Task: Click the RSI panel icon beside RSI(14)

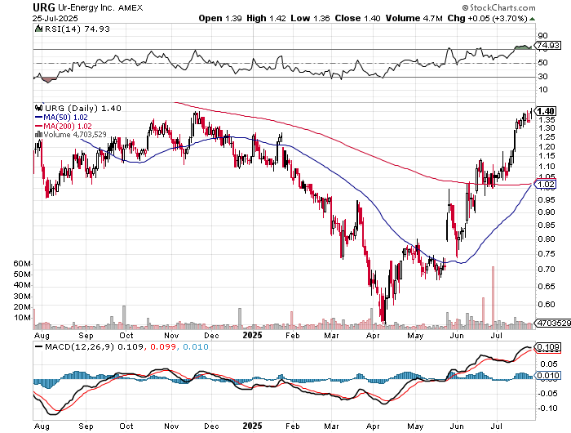Action: 38,29
